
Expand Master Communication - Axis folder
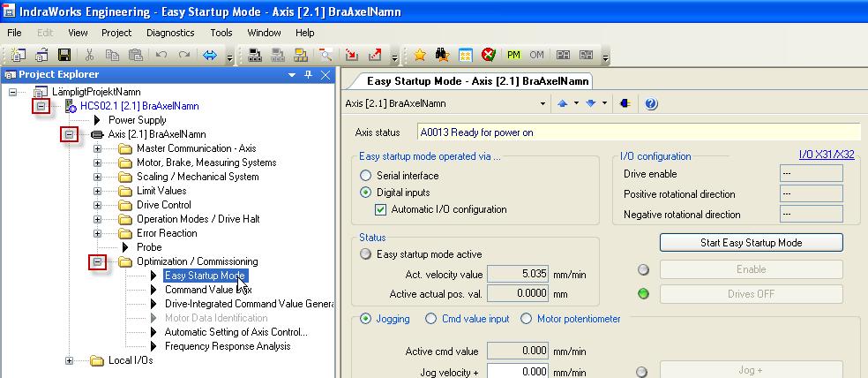[97, 148]
